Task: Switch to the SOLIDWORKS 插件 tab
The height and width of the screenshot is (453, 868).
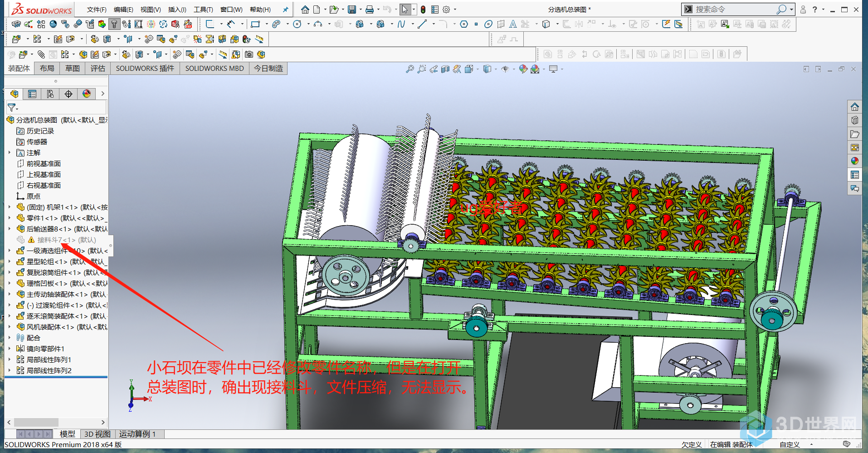Action: click(145, 69)
